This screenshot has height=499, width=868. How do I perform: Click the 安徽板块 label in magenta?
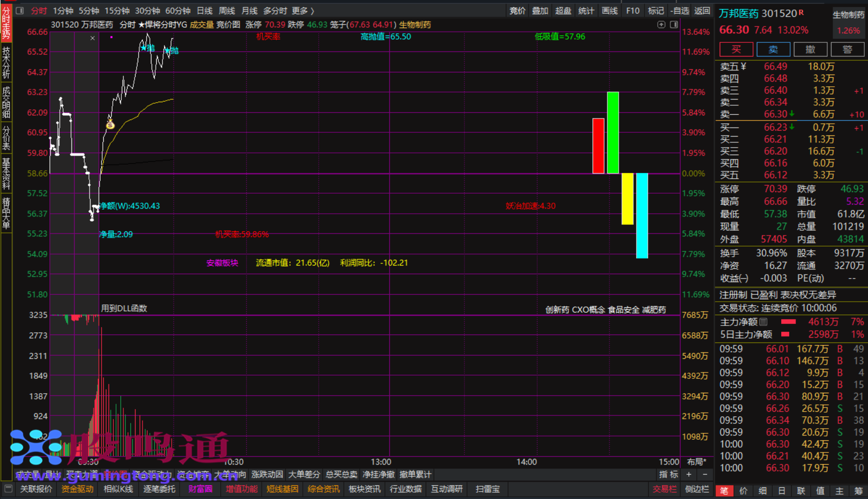(x=222, y=262)
